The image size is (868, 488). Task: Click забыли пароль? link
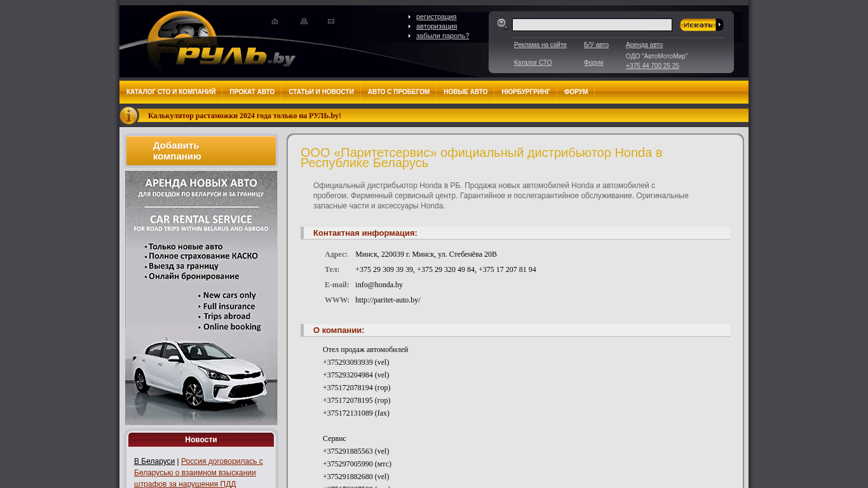pyautogui.click(x=442, y=36)
